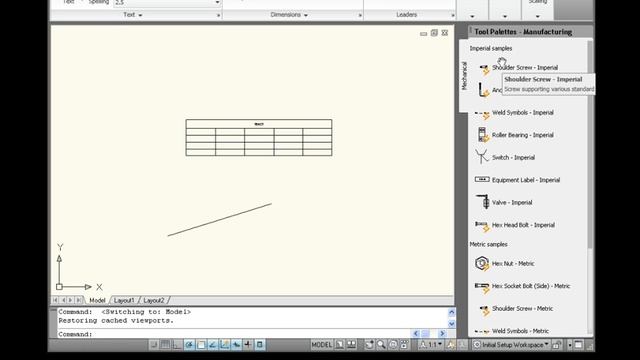Click the Zoom magnifier status bar icon
Image resolution: width=640 pixels, height=360 pixels.
click(x=381, y=344)
